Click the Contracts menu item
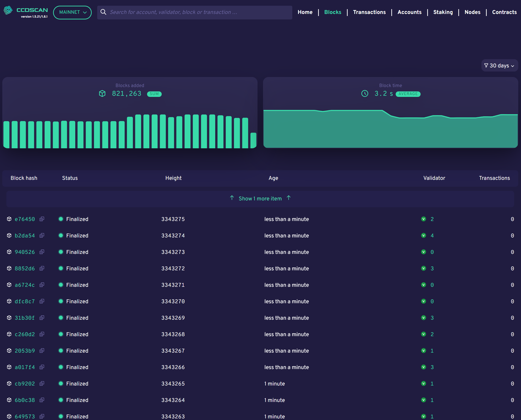 click(x=505, y=12)
